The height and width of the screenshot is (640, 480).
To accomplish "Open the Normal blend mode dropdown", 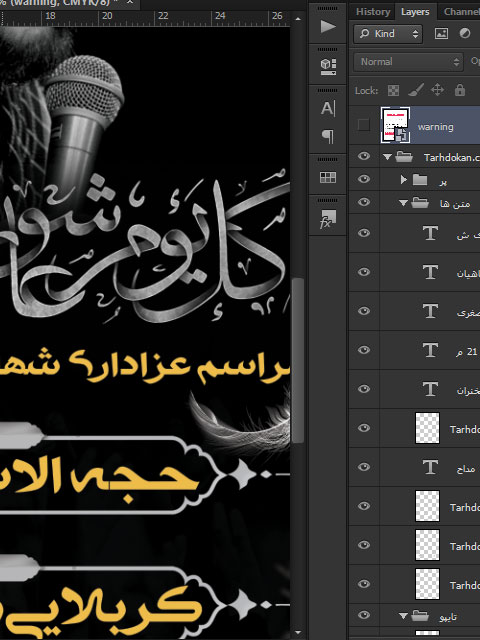I will pos(408,62).
